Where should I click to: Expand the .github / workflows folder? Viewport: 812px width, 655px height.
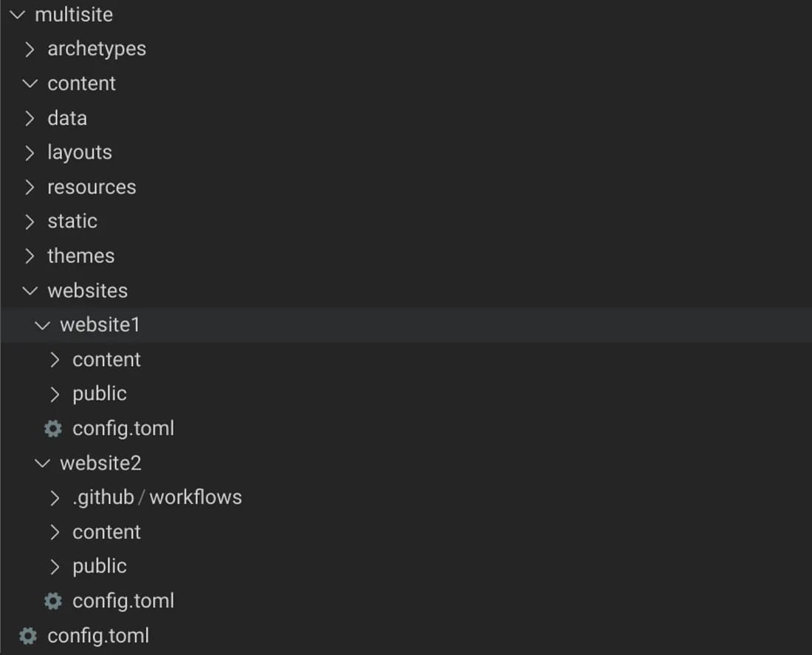(156, 498)
